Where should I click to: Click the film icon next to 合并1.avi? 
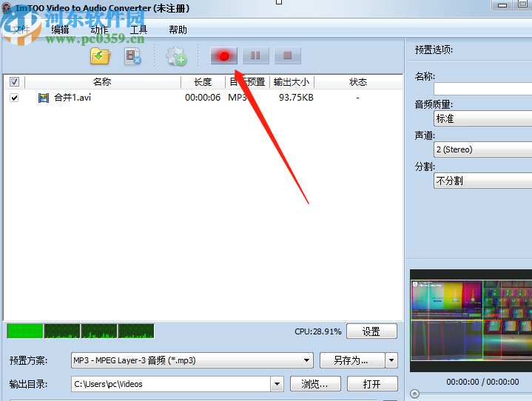[x=44, y=98]
